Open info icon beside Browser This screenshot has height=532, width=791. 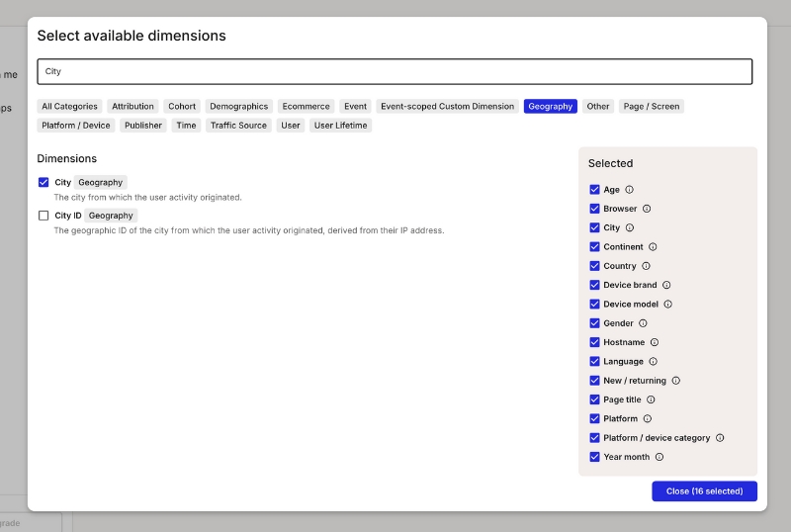coord(647,209)
